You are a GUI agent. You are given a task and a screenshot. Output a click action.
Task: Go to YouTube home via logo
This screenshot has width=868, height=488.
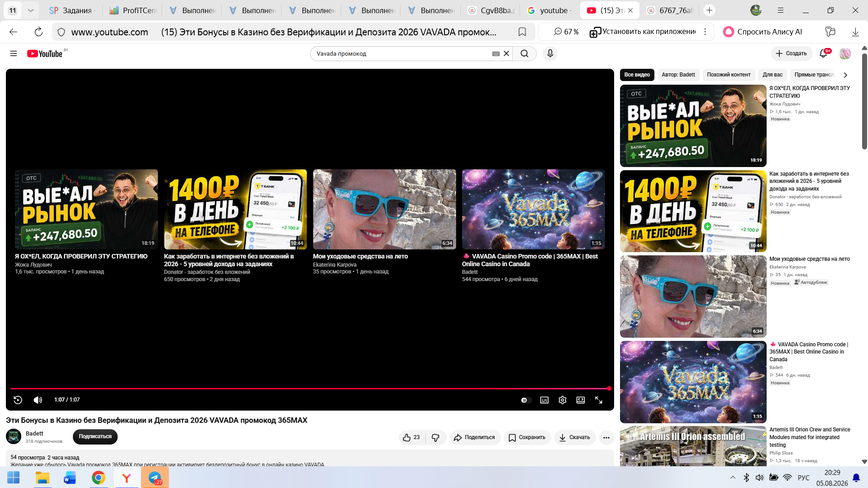[x=45, y=53]
